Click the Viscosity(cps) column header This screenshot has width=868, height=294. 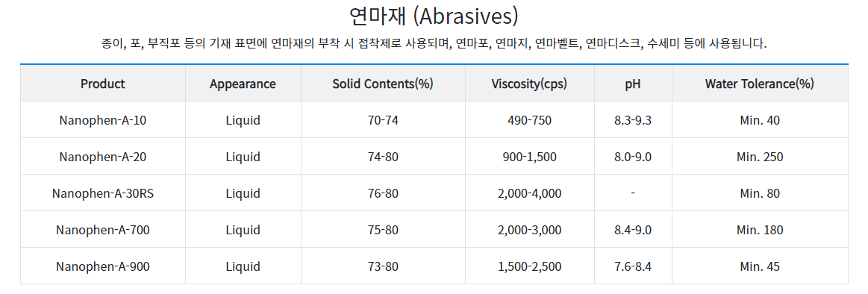[530, 84]
